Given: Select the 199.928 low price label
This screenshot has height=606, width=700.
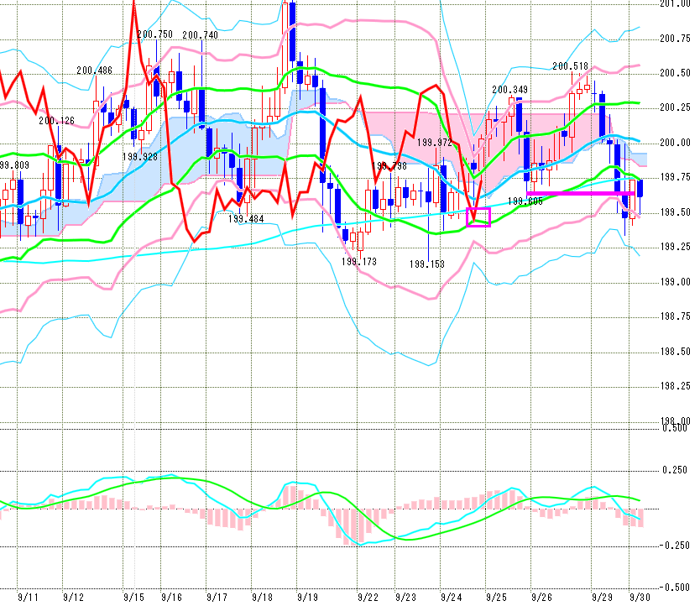Looking at the screenshot, I should click(140, 156).
